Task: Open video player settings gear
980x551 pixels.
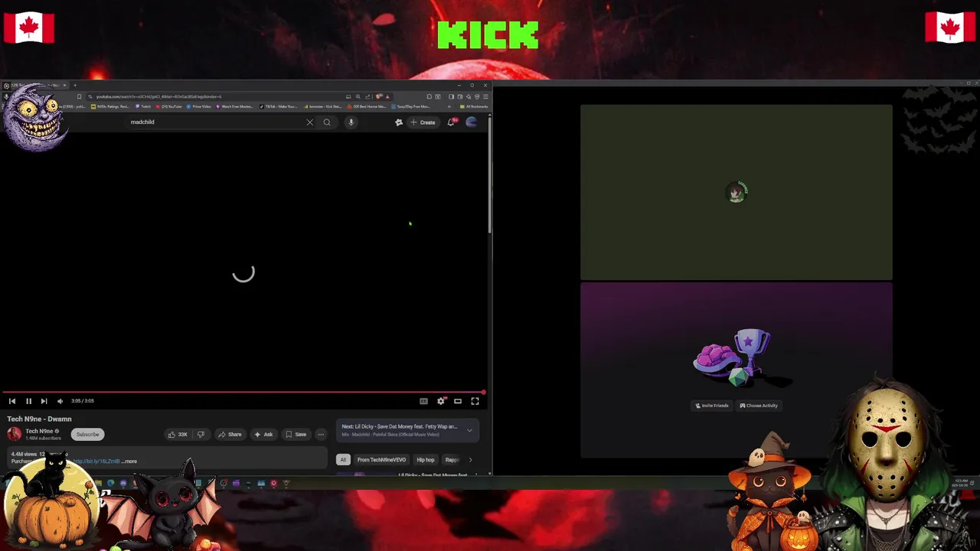Action: (441, 401)
